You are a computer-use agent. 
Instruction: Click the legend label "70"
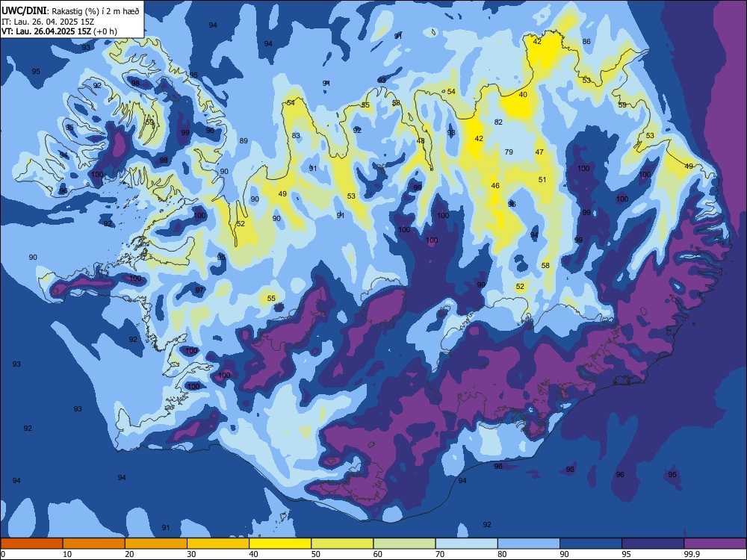pos(440,554)
